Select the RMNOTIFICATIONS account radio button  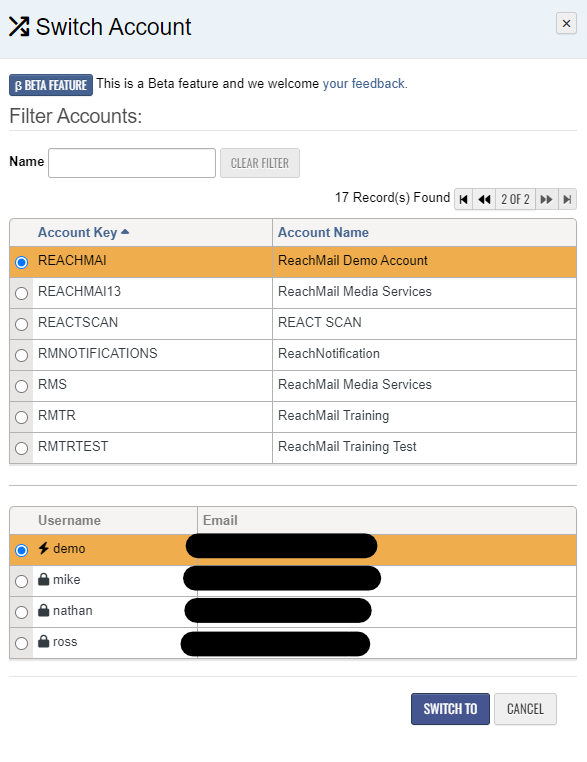click(x=21, y=355)
